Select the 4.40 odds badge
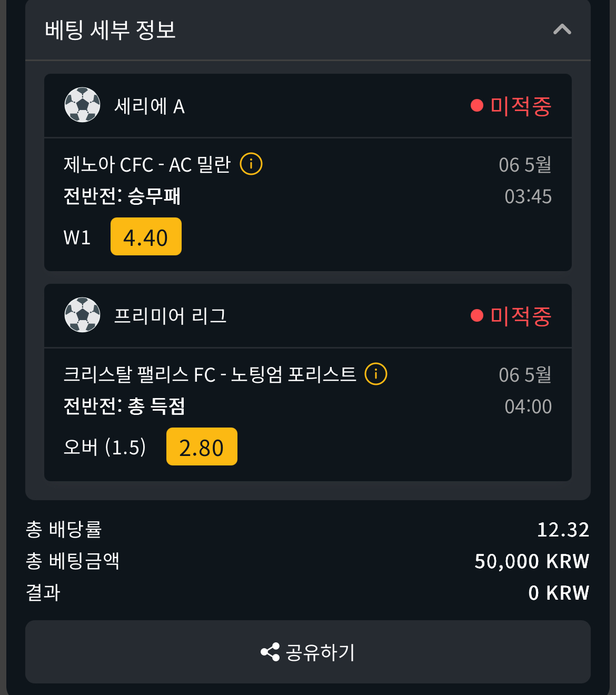Image resolution: width=616 pixels, height=695 pixels. pos(146,236)
